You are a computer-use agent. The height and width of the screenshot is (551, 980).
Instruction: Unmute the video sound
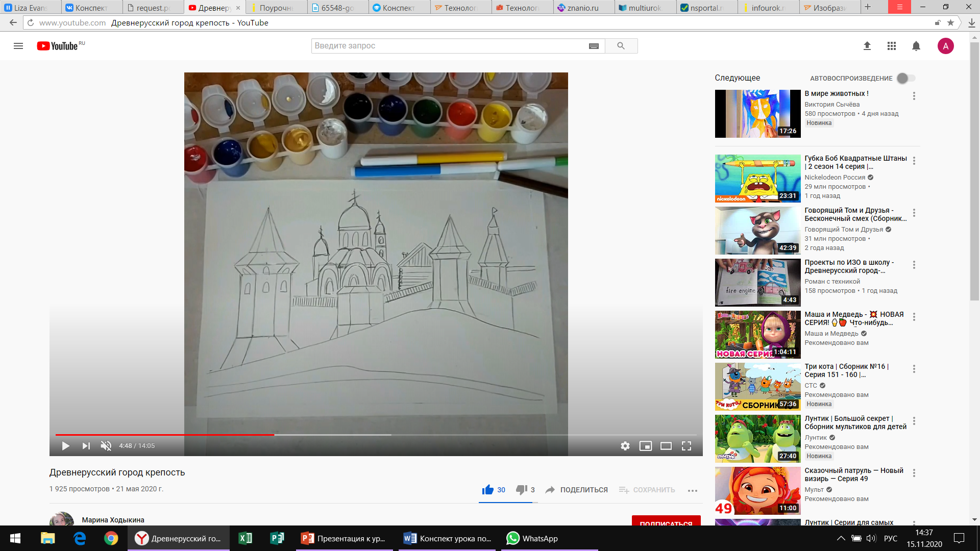tap(106, 446)
